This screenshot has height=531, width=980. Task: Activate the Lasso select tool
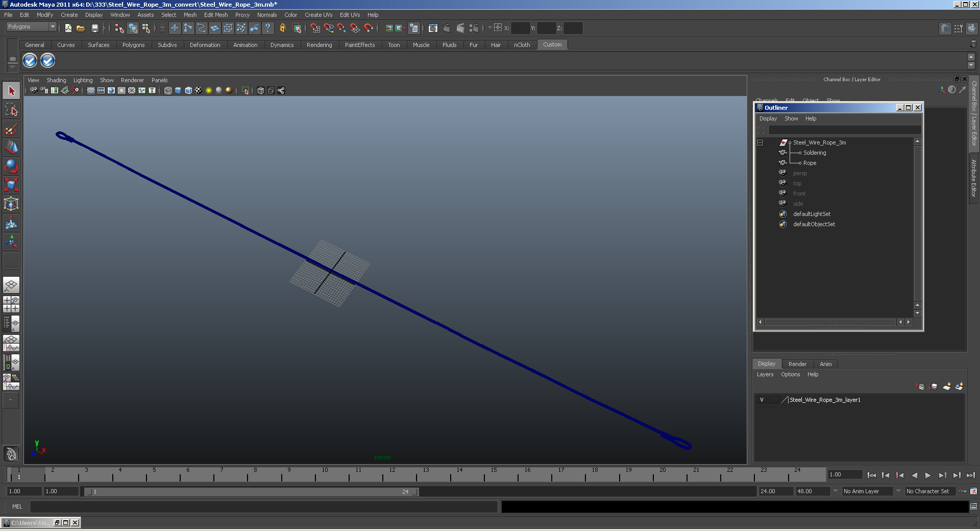[x=11, y=109]
